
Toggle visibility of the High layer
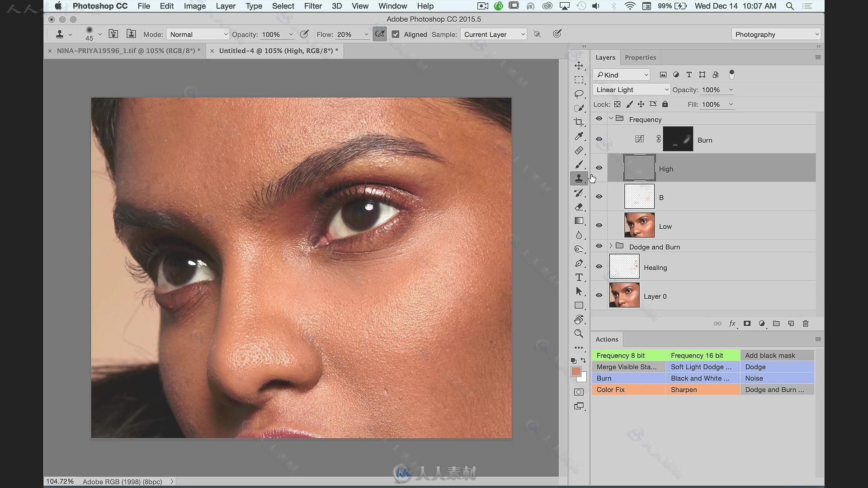click(599, 168)
